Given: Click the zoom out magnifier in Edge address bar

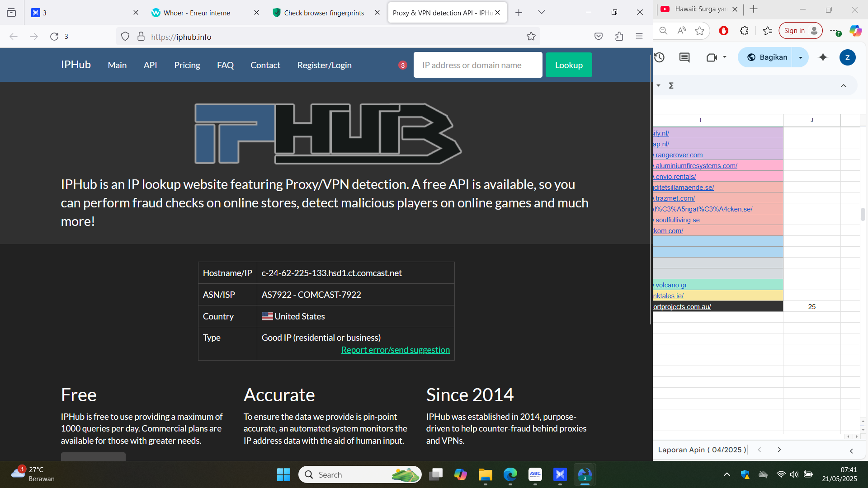Looking at the screenshot, I should tap(663, 31).
